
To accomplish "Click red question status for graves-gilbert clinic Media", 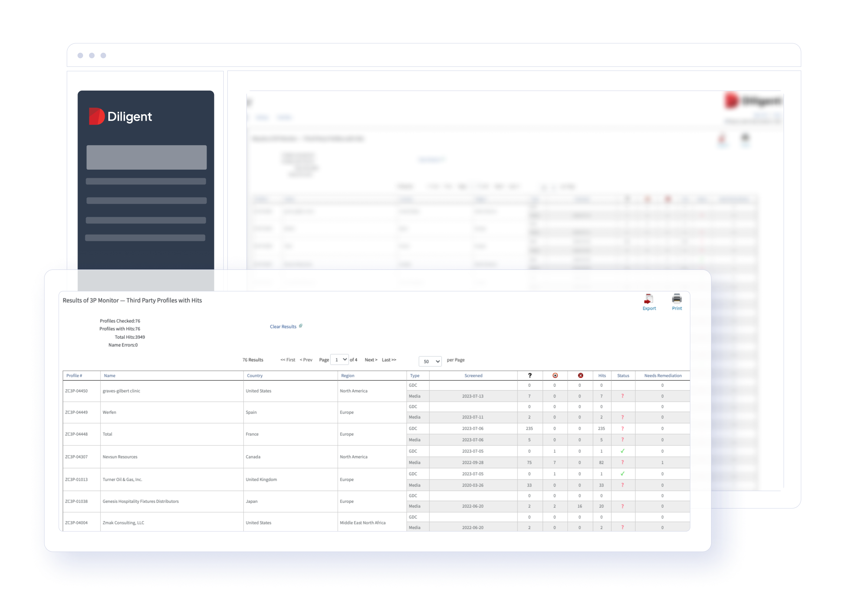I will tap(622, 396).
